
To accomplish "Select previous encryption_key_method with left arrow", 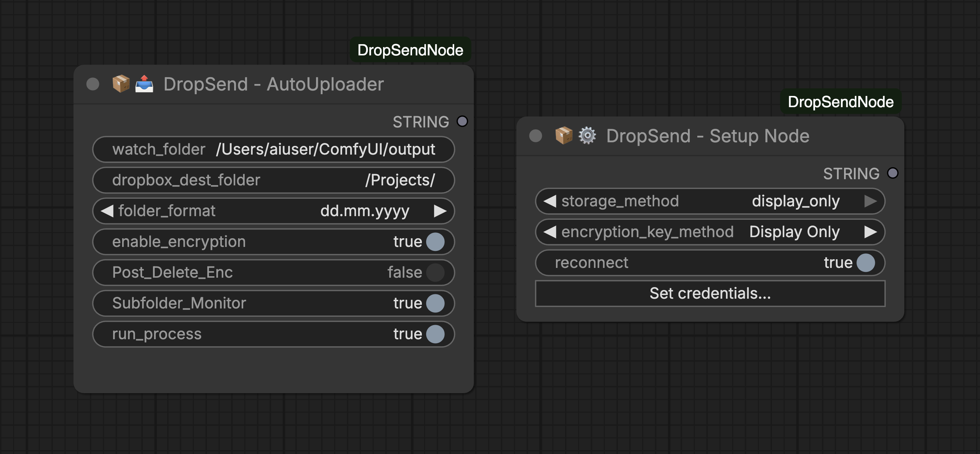I will coord(550,232).
